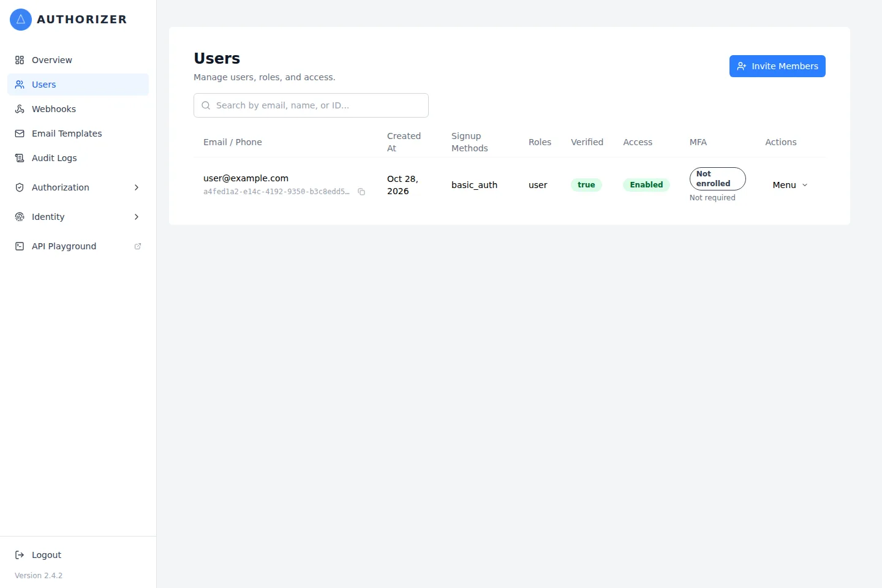882x588 pixels.
Task: Focus the search by email, name, or ID field
Action: (x=311, y=105)
